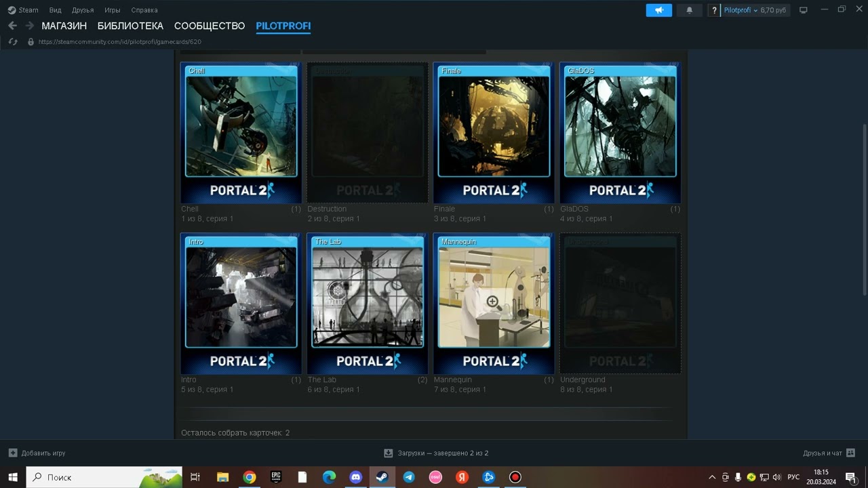
Task: Click 'Осталось собрать карточек: 2' text
Action: [x=235, y=432]
